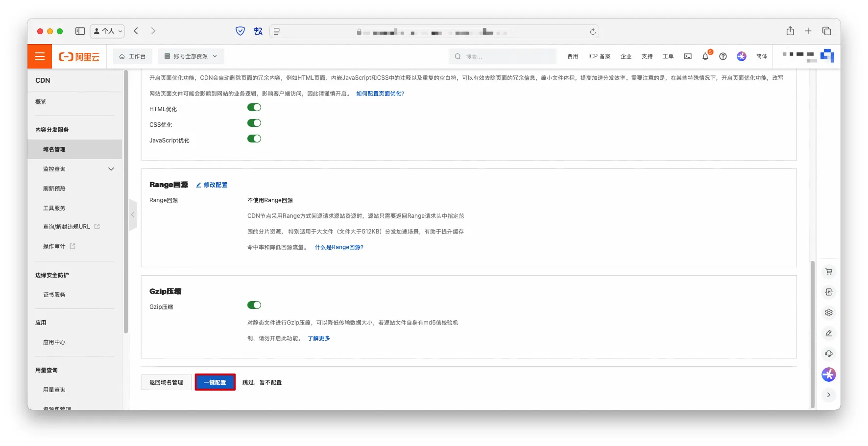Screen dimensions: 868x446
Task: Disable the HTML优化 toggle
Action: coord(254,108)
